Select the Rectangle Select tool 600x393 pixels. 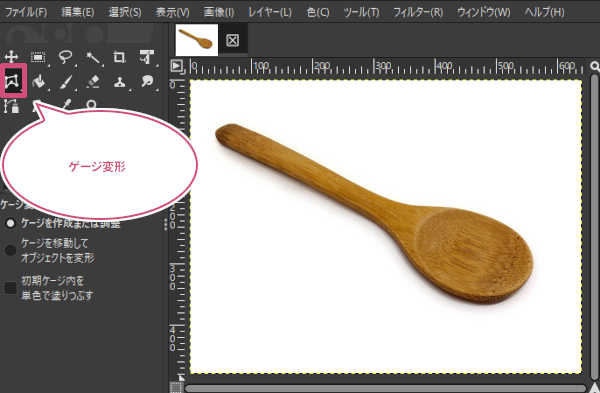(38, 57)
